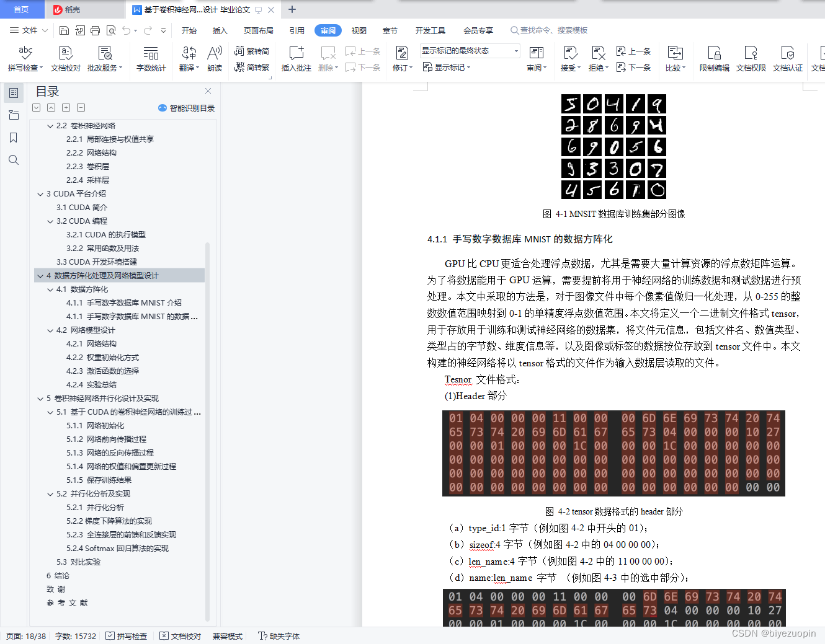Viewport: 825px width, 644px height.
Task: Go to previous change (上一条)
Action: tap(633, 51)
